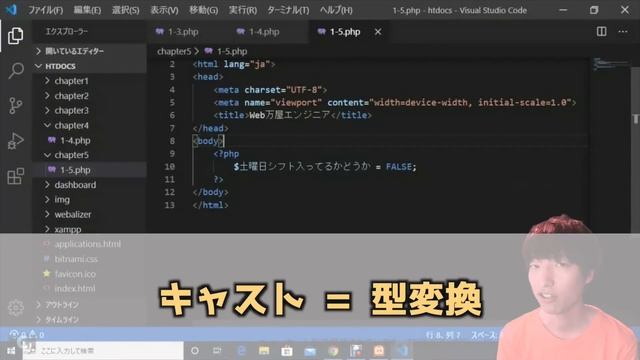The height and width of the screenshot is (360, 640).
Task: Click the errors and warnings status item
Action: pos(27,335)
